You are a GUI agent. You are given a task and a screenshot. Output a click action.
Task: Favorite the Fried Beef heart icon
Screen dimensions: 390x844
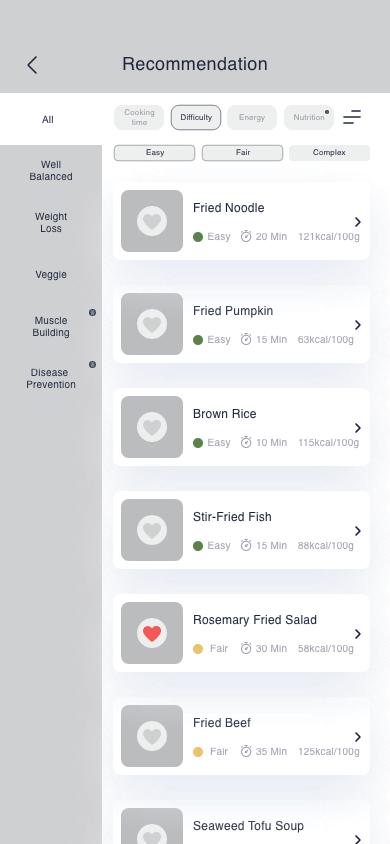pos(152,736)
